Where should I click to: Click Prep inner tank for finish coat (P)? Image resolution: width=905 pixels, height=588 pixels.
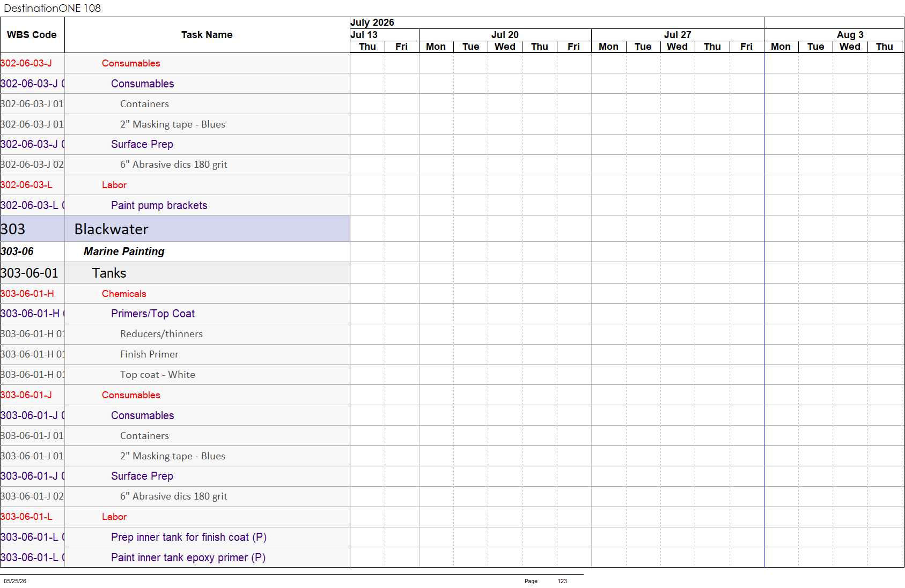tap(189, 537)
